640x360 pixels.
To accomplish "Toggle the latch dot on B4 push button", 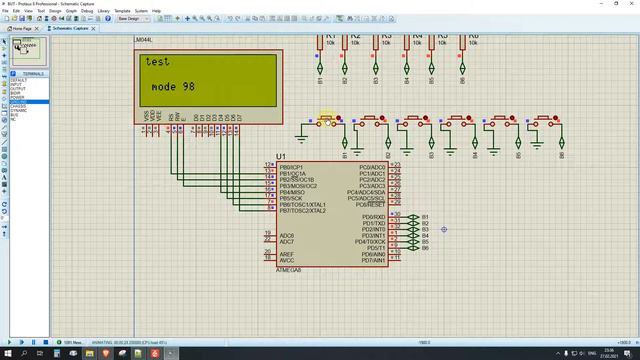I will coord(469,118).
